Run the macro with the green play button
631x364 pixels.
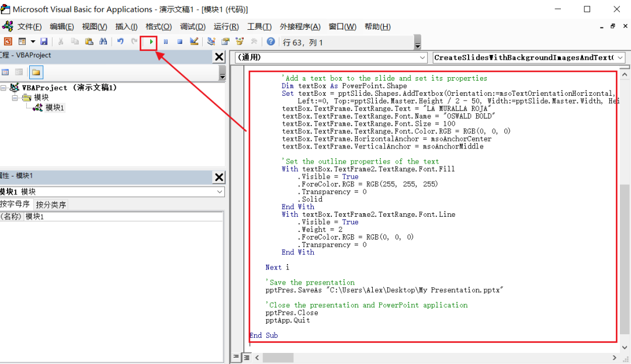point(151,41)
